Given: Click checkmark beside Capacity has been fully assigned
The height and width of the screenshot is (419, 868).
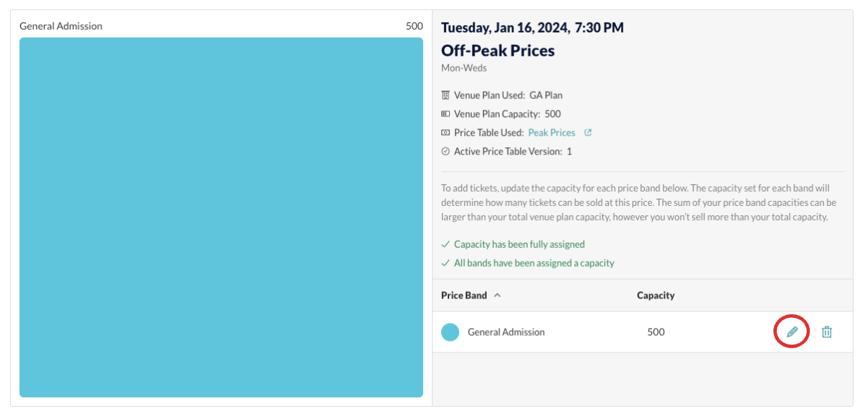Looking at the screenshot, I should pos(446,244).
